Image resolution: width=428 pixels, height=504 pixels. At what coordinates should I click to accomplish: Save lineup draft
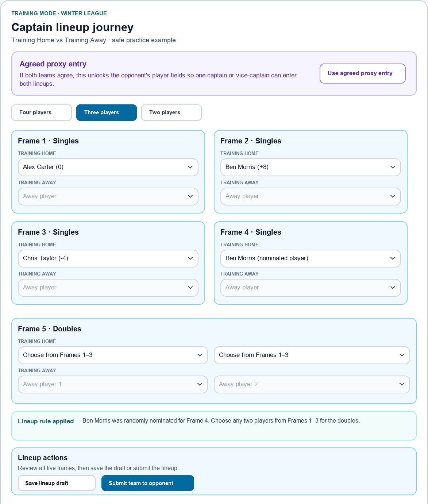[57, 483]
